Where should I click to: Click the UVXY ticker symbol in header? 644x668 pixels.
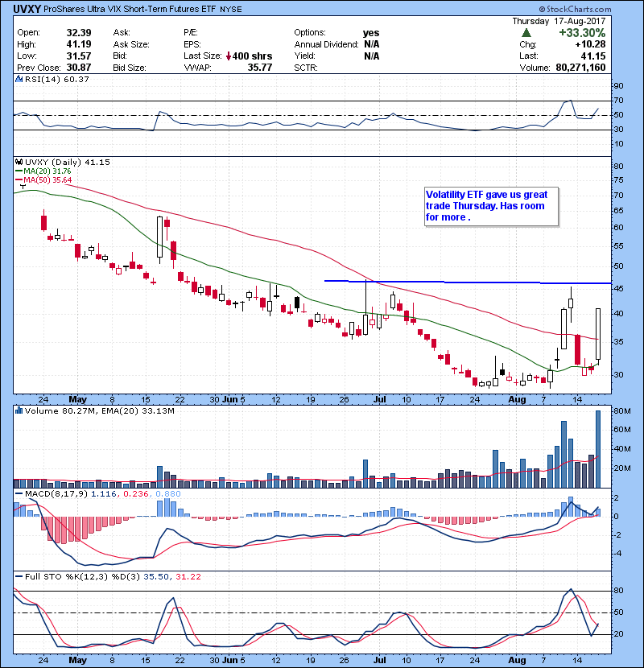pos(27,9)
